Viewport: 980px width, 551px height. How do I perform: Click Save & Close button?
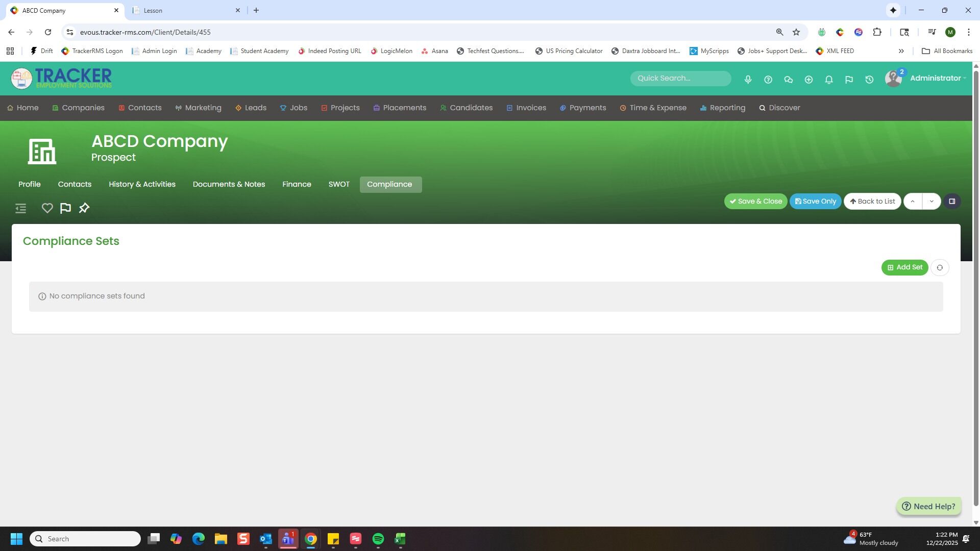(x=755, y=202)
